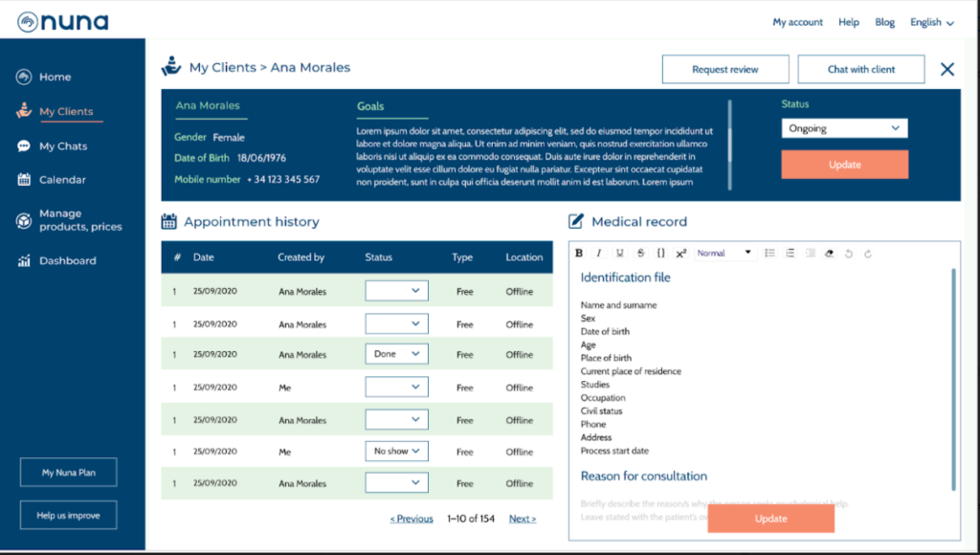The image size is (980, 555).
Task: Open the Normal text style dropdown
Action: click(724, 254)
